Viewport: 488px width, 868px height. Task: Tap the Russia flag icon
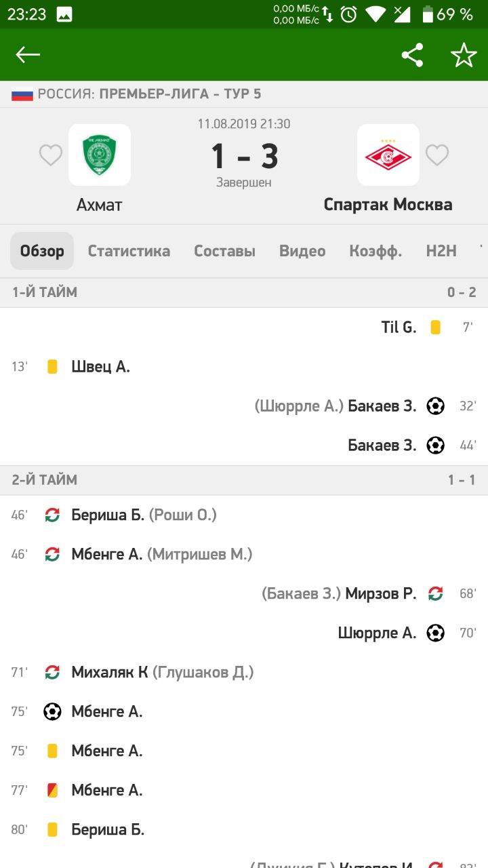click(x=22, y=94)
